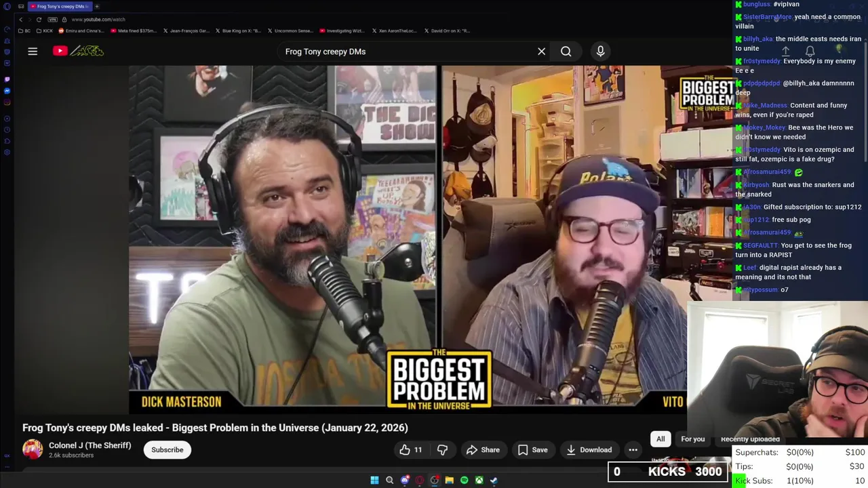Open tab islands icon by tab bar
Screen dimensions: 868x488
point(20,6)
